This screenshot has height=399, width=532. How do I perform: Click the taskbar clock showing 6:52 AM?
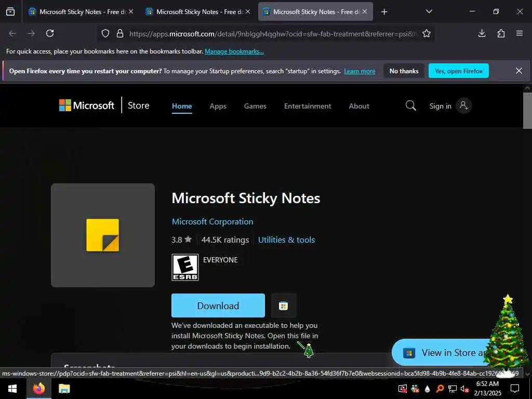point(487,389)
